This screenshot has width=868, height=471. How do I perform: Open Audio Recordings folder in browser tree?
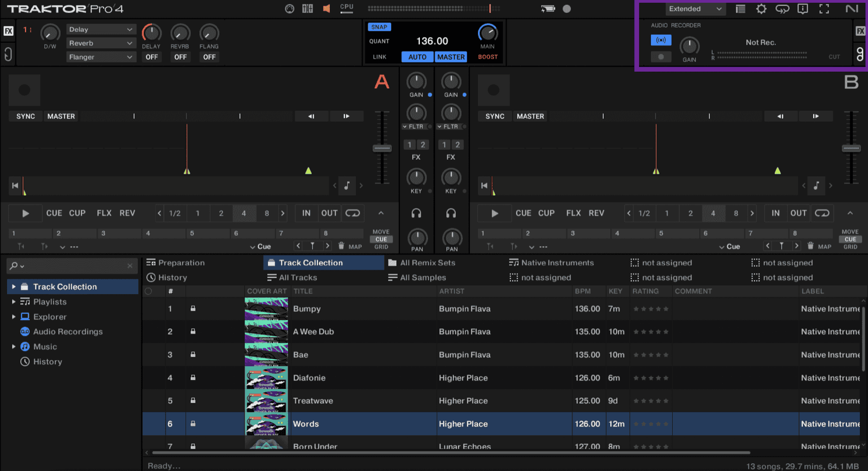[68, 332]
